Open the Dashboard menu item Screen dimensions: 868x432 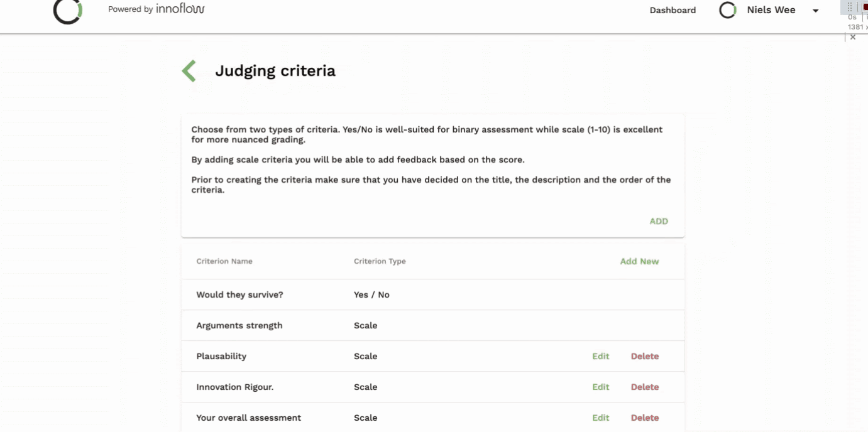673,10
